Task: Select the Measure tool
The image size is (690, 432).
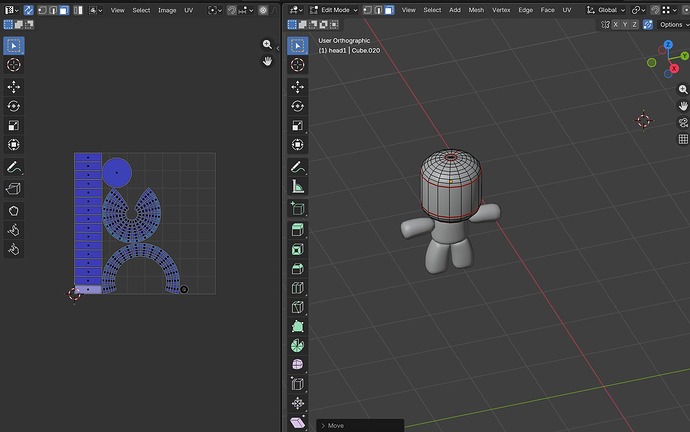Action: (x=297, y=187)
